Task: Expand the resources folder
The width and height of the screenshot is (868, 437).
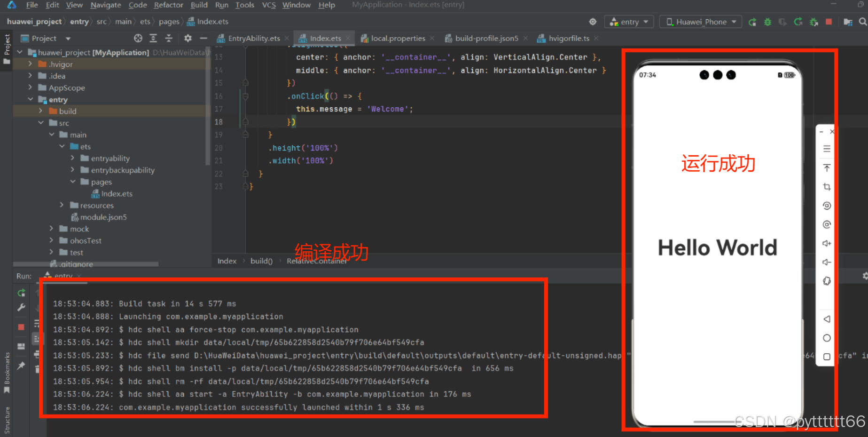Action: [x=62, y=205]
